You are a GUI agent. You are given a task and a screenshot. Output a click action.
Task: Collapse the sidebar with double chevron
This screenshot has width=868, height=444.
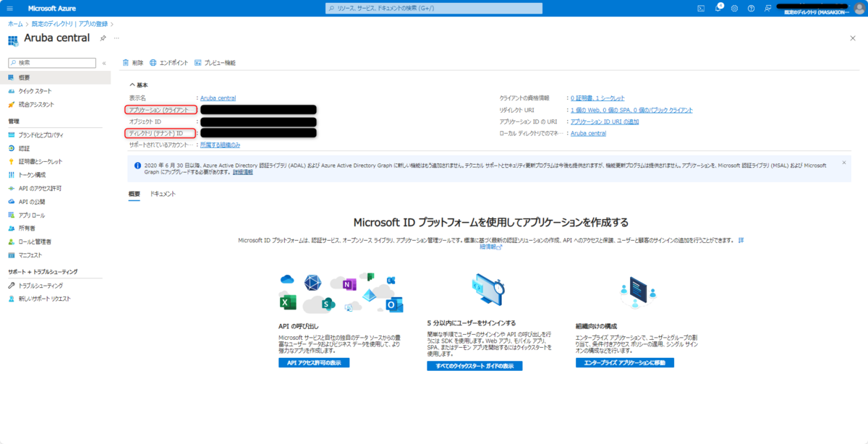point(103,63)
